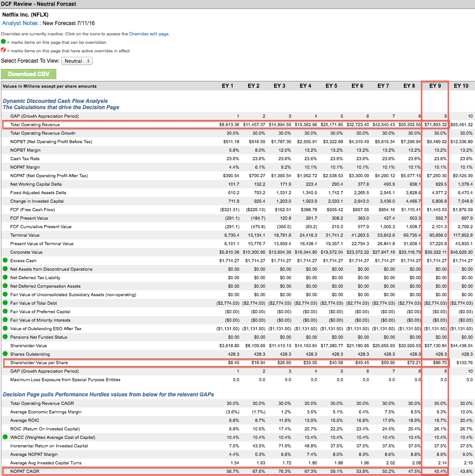
Task: Click the Incremental Return on Invested Capital label
Action: (49, 446)
